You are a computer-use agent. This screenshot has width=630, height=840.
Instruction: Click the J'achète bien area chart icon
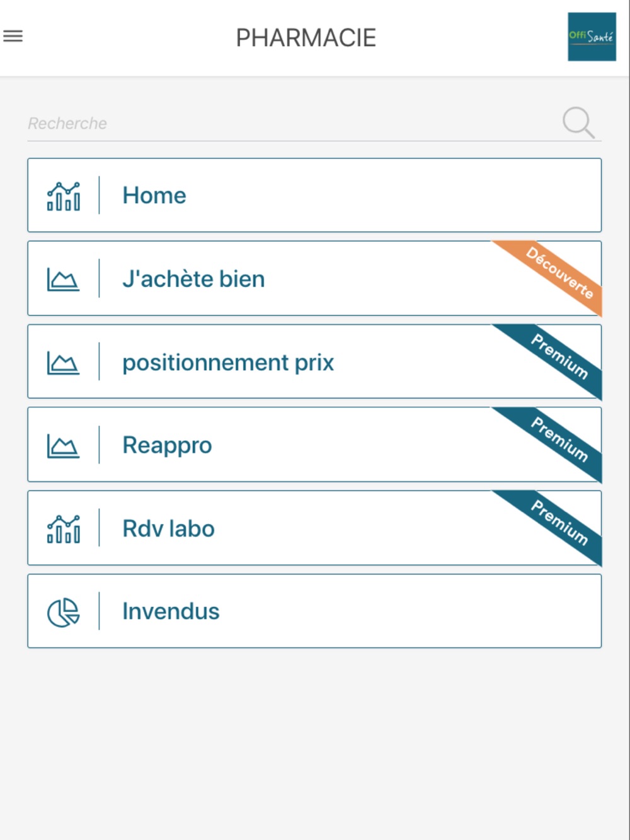click(x=64, y=279)
